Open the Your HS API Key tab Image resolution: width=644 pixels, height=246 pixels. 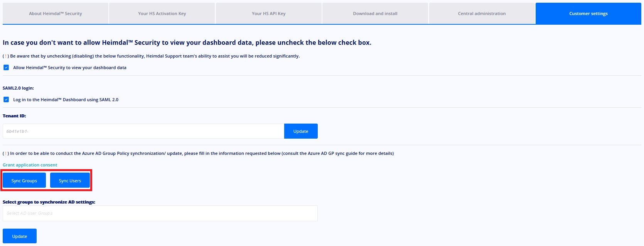(x=269, y=14)
